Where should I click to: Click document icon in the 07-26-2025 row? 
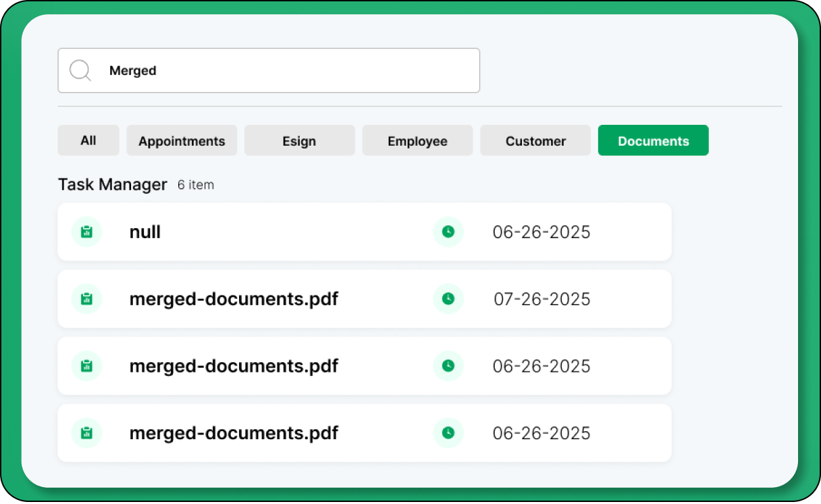click(86, 299)
